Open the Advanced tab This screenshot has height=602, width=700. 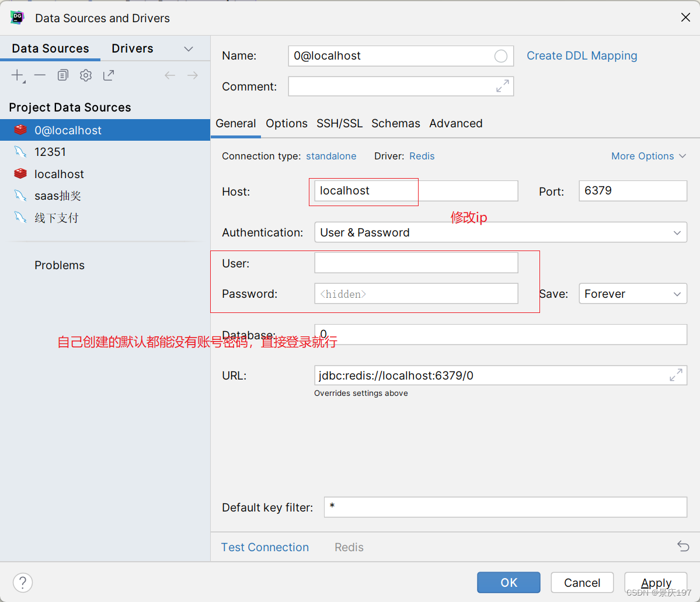click(456, 123)
